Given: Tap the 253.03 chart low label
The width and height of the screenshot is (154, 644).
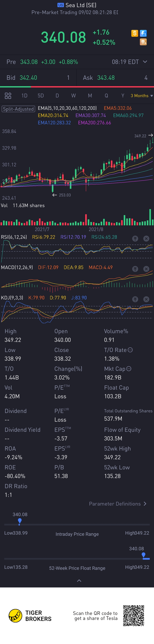Looking at the screenshot, I should pos(65,195).
